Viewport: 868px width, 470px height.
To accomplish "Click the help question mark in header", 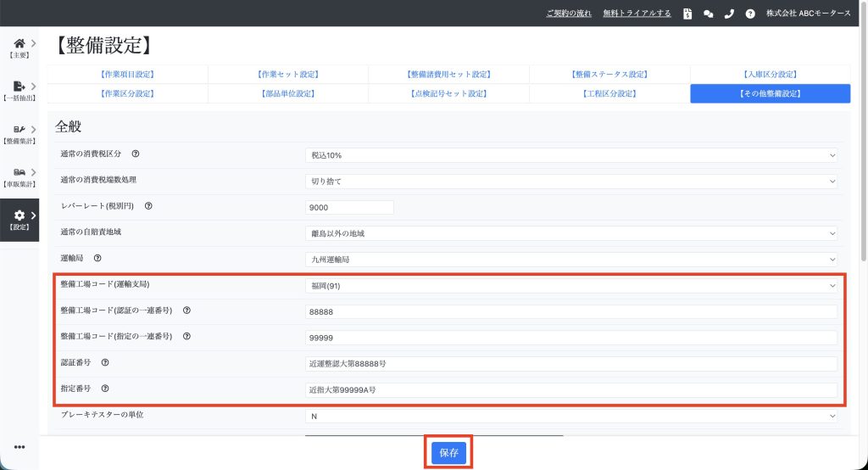I will click(x=750, y=14).
